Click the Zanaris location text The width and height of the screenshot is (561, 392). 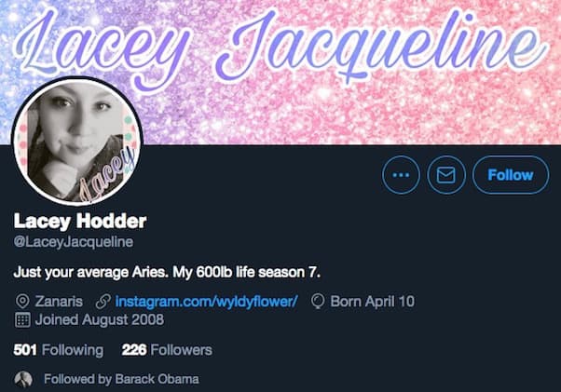[x=59, y=302]
